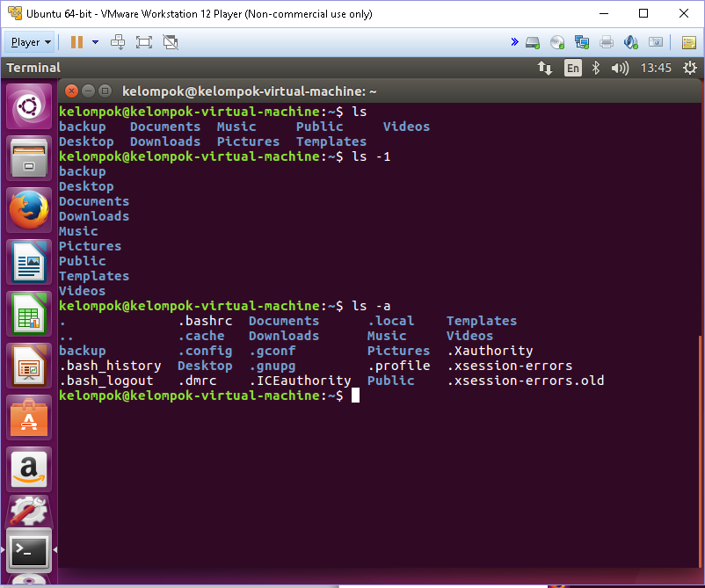The height and width of the screenshot is (588, 705).
Task: Launch LibreOffice Calc
Action: click(x=29, y=314)
